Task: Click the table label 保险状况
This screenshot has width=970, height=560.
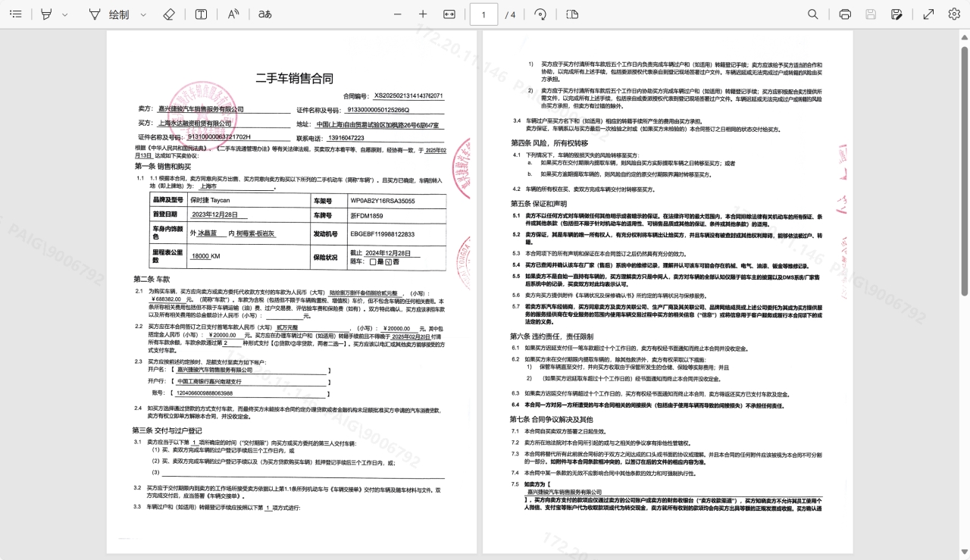Action: click(326, 256)
